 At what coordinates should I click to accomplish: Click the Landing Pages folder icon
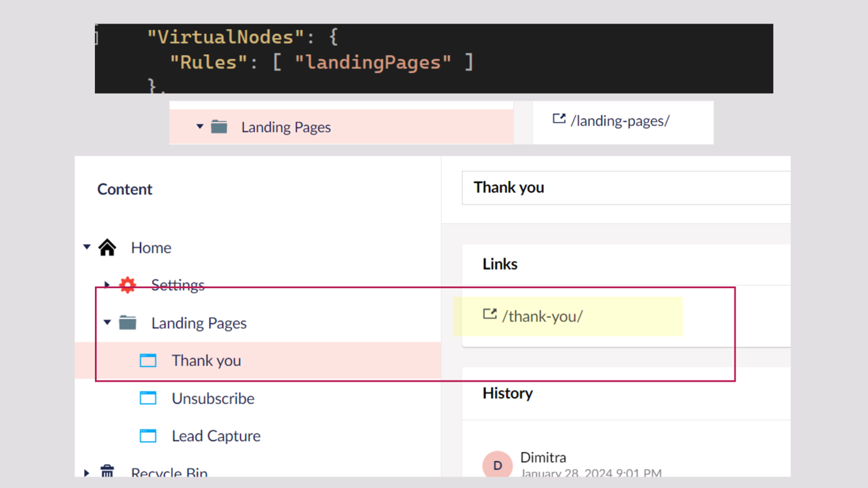(x=127, y=322)
